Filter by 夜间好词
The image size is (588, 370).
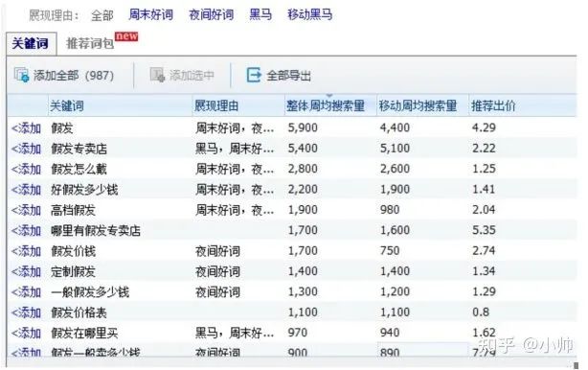tap(212, 15)
